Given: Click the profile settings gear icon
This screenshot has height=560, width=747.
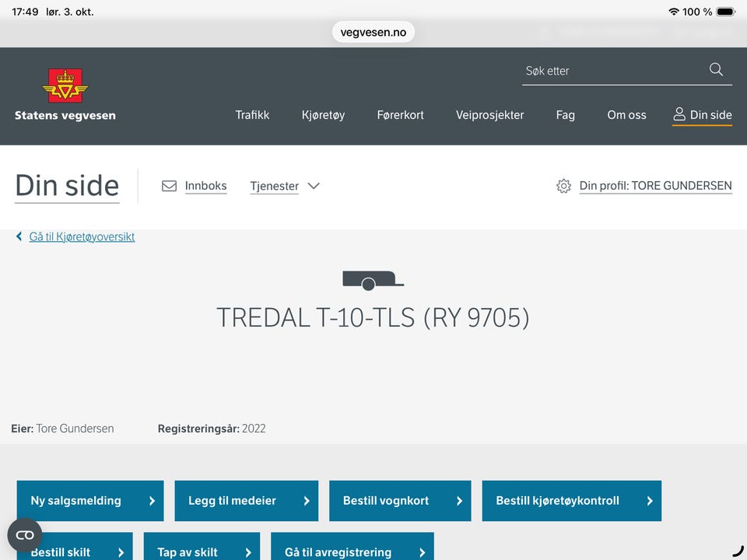Looking at the screenshot, I should click(x=563, y=186).
